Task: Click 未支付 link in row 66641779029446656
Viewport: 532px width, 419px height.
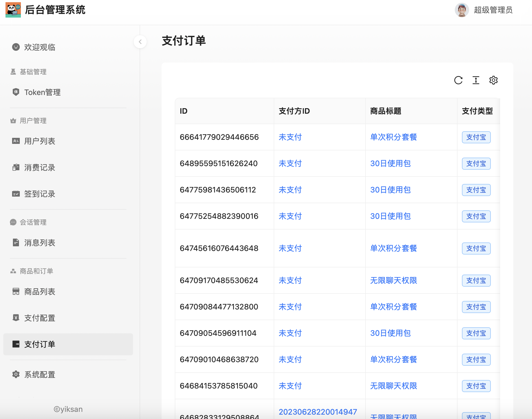Action: click(290, 137)
